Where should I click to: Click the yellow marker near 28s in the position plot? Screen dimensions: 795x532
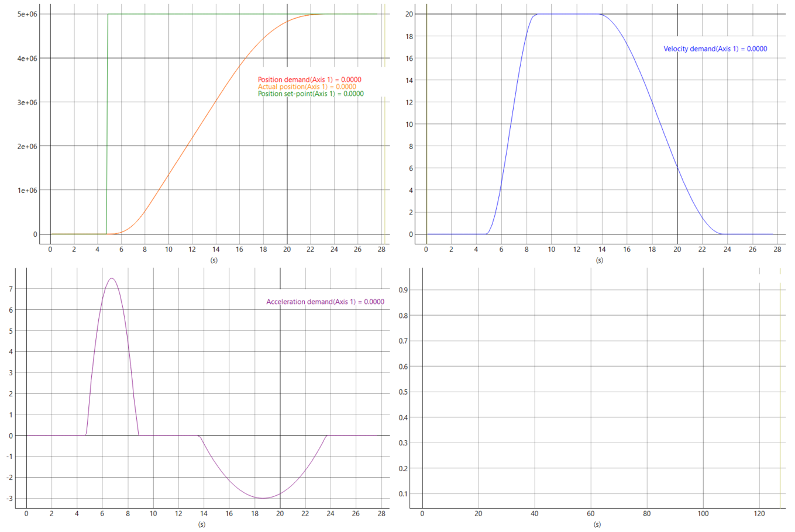pyautogui.click(x=384, y=117)
